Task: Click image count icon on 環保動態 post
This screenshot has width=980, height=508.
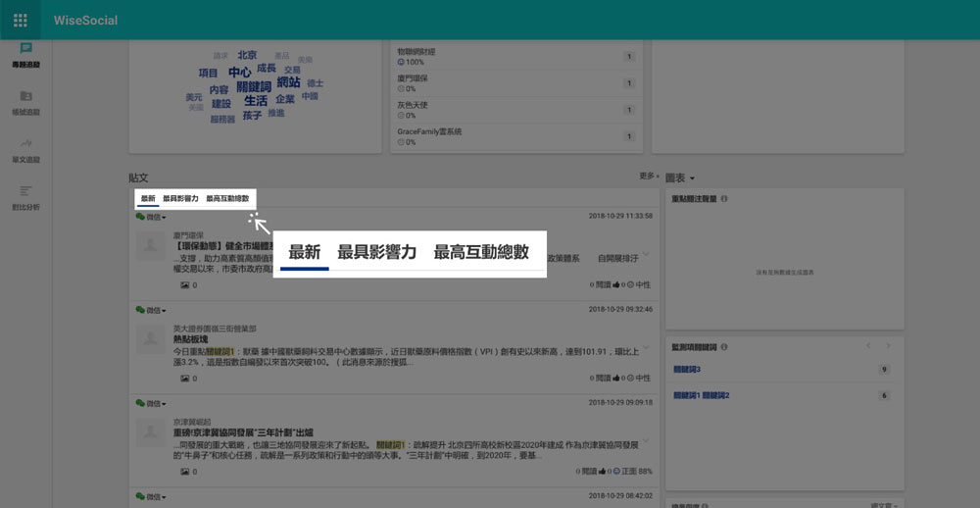Action: (184, 285)
